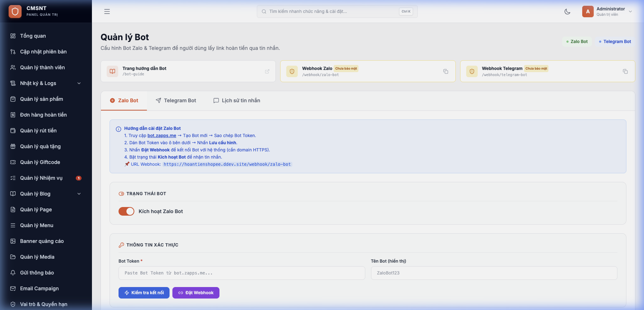The height and width of the screenshot is (310, 644).
Task: Copy the Webhook Zalo URL
Action: [446, 71]
